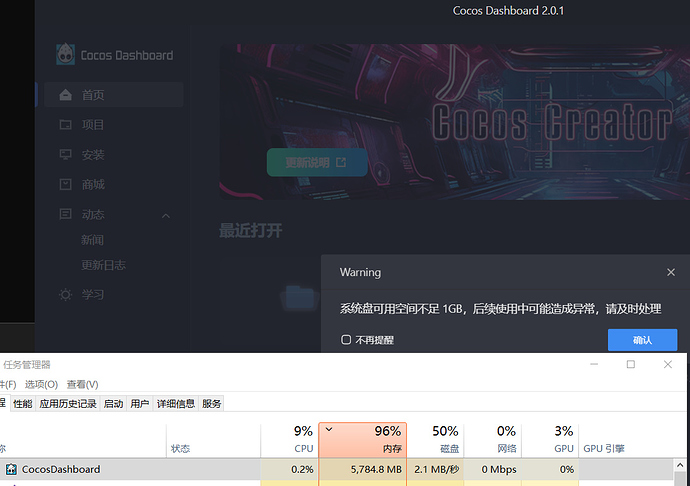Sort processes by GPU column
Viewport: 690px width, 486px height.
tap(550, 441)
